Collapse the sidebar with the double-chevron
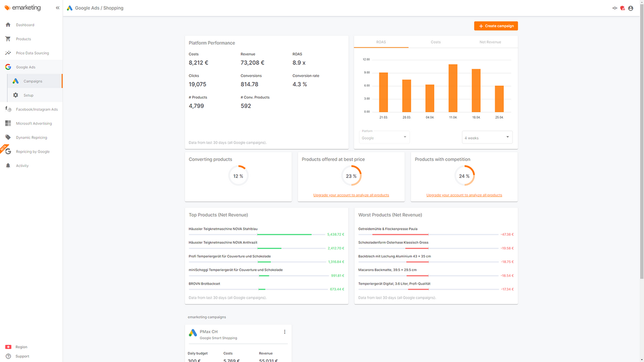 [x=57, y=8]
